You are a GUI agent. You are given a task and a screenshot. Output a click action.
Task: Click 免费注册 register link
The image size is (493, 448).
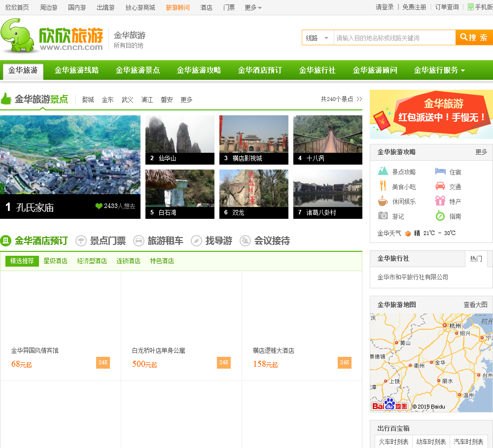click(x=414, y=7)
